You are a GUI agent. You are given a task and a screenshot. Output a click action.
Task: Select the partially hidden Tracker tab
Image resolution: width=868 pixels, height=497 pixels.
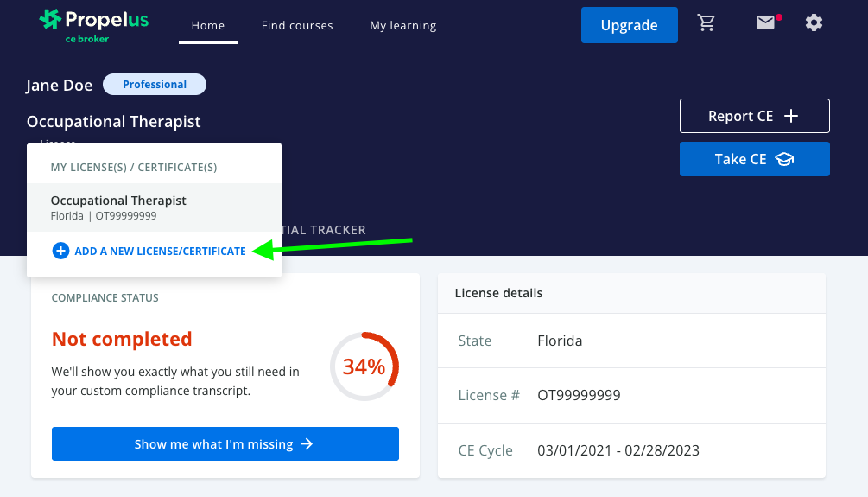point(325,230)
